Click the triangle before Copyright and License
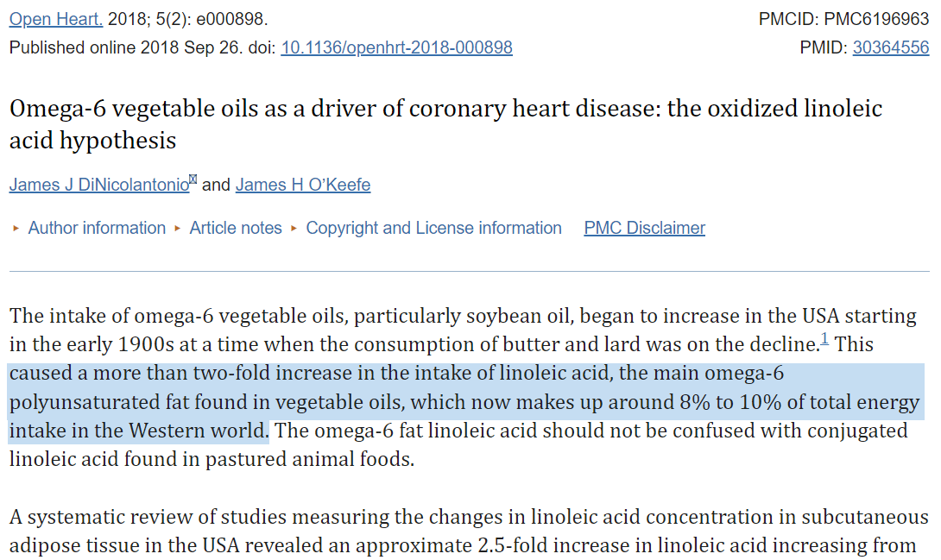941x560 pixels. click(x=294, y=229)
